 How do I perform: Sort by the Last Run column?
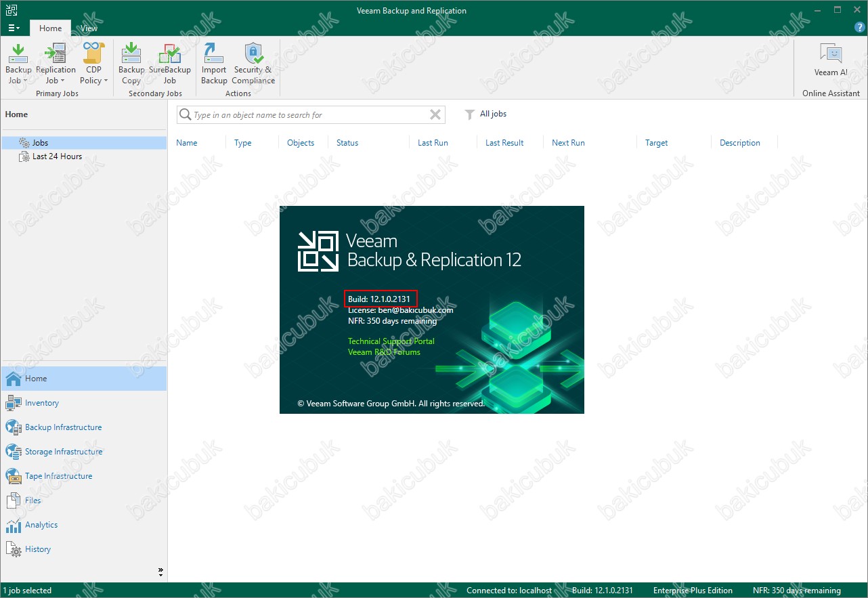[x=433, y=143]
